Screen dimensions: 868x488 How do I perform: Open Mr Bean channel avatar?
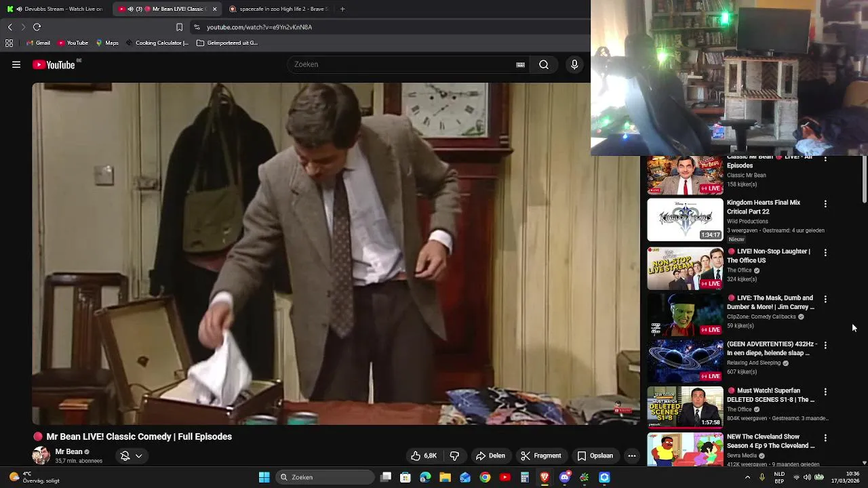click(41, 455)
